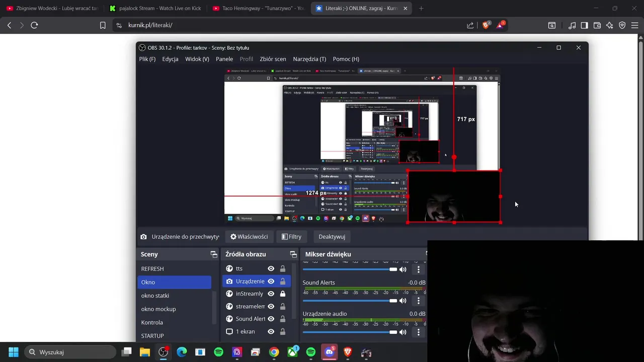This screenshot has width=644, height=362.
Task: Adjust the Sound Alerts volume slider
Action: [x=350, y=301]
